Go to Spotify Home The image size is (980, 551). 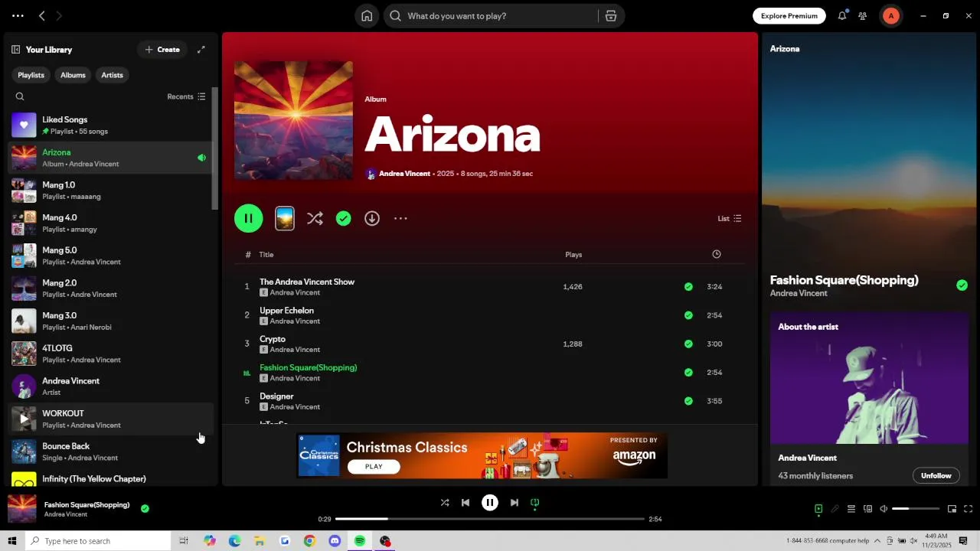pos(367,16)
